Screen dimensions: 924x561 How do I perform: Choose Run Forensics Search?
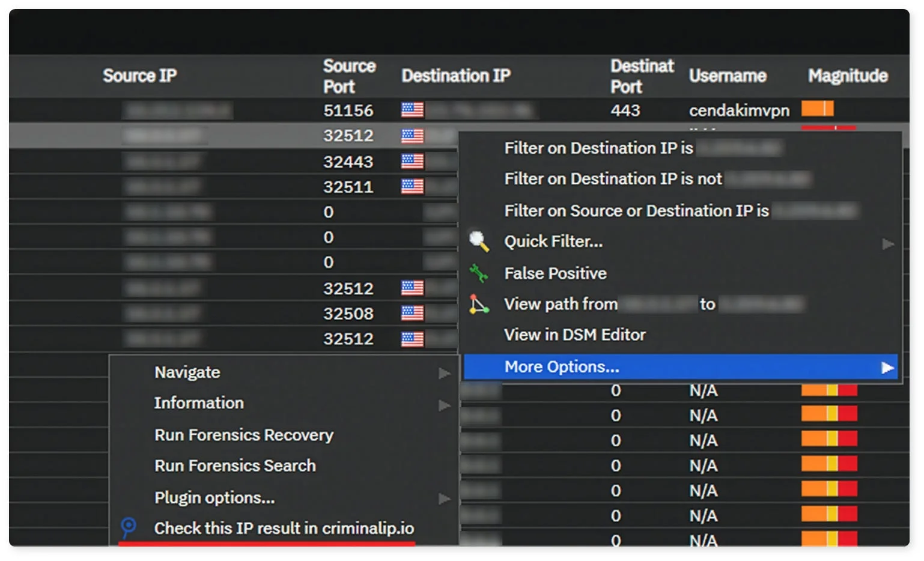(235, 465)
